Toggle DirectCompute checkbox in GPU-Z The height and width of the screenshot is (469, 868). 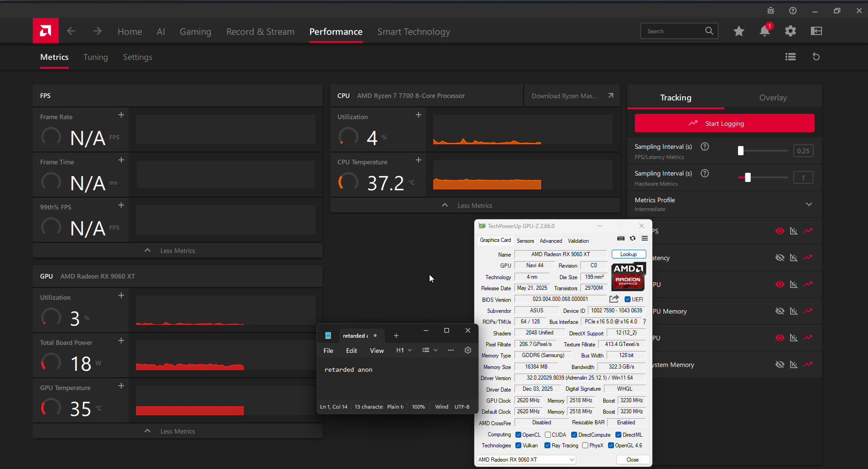(574, 434)
